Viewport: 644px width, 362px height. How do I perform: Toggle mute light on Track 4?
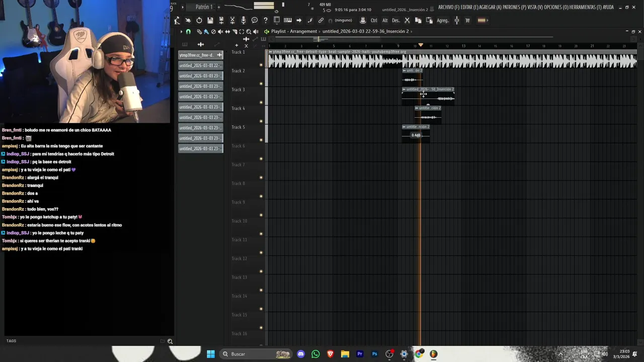pos(261,121)
